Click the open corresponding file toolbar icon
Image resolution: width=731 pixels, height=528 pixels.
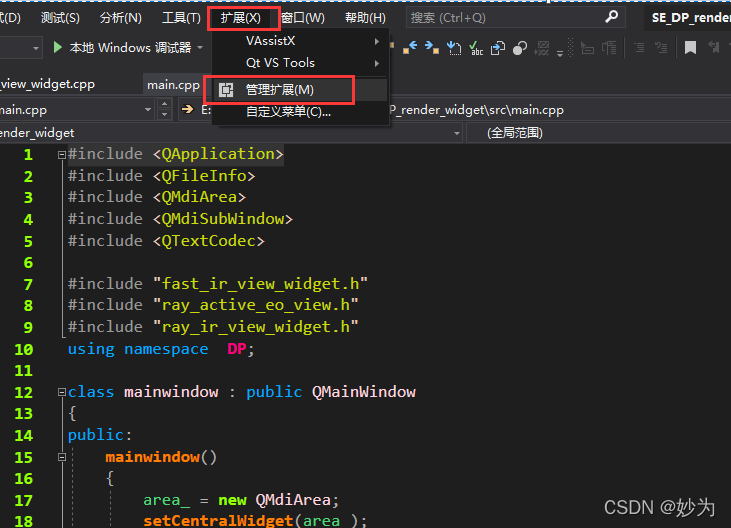coord(497,48)
